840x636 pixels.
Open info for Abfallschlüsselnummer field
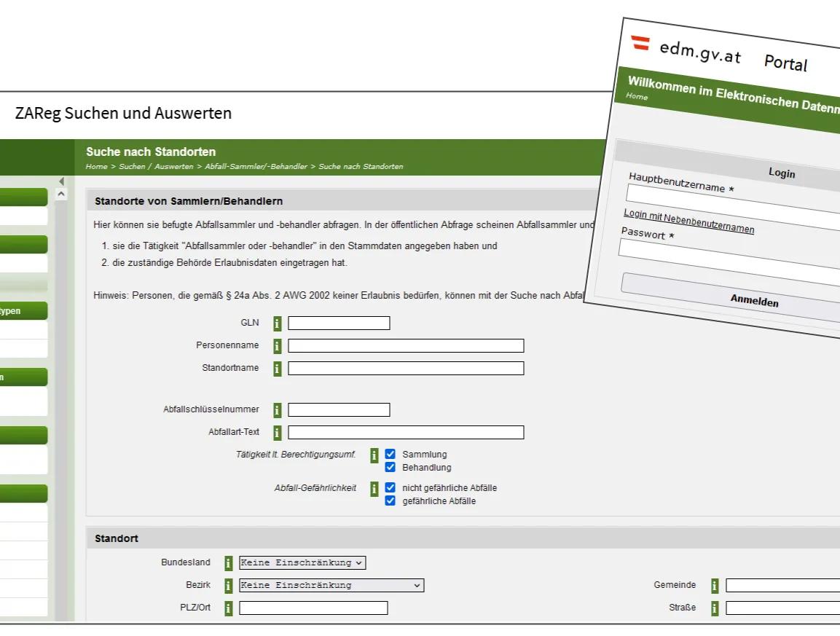pyautogui.click(x=277, y=409)
